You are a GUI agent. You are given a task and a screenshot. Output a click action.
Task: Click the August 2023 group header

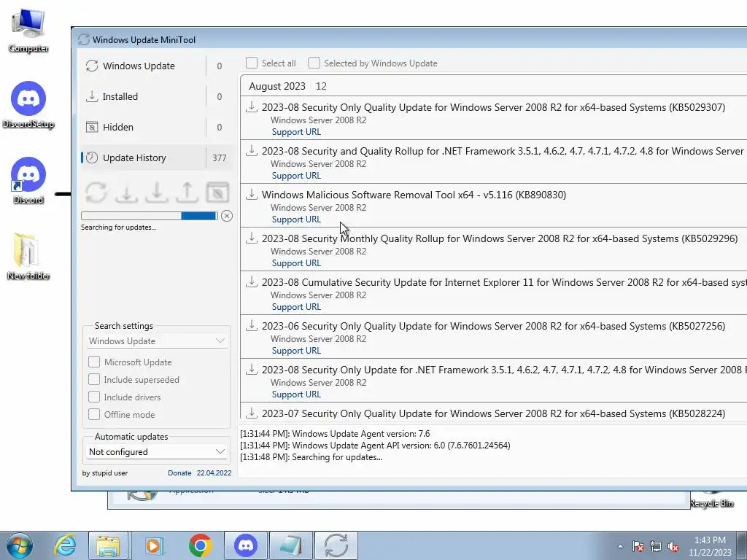[494, 86]
